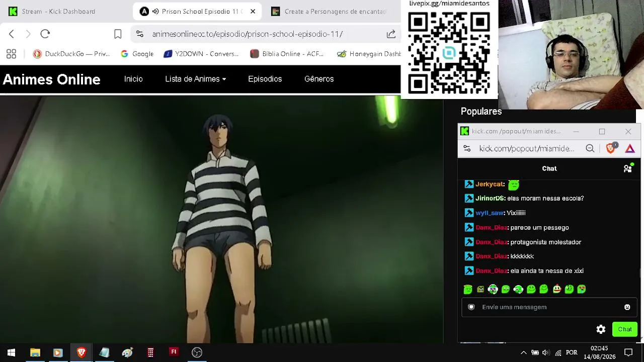Open chat settings gear
Viewport: 644px width, 362px height.
601,329
